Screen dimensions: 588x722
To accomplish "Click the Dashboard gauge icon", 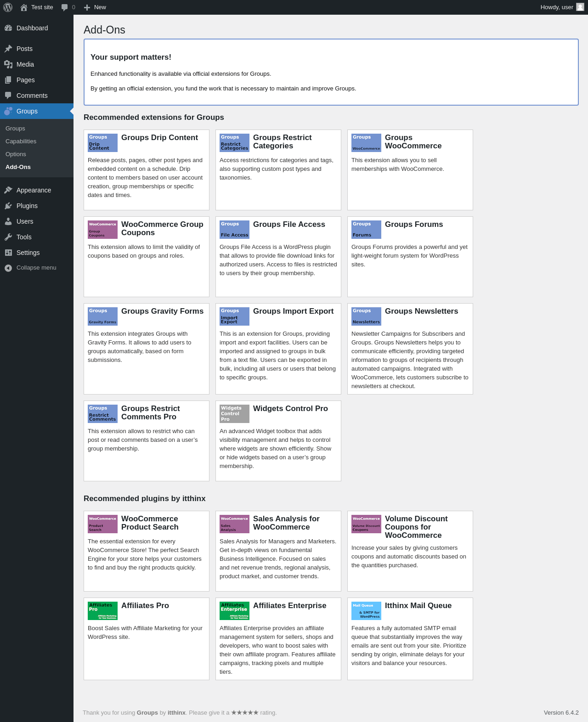I will [x=8, y=28].
